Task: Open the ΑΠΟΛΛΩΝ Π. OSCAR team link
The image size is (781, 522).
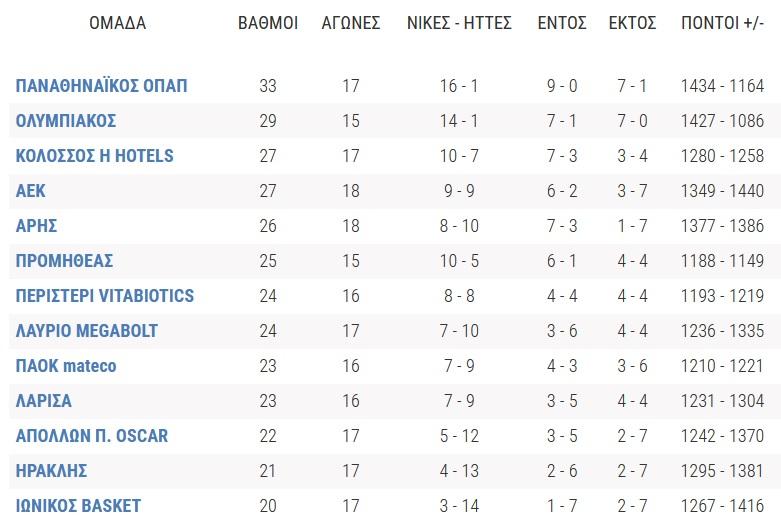Action: pyautogui.click(x=92, y=436)
